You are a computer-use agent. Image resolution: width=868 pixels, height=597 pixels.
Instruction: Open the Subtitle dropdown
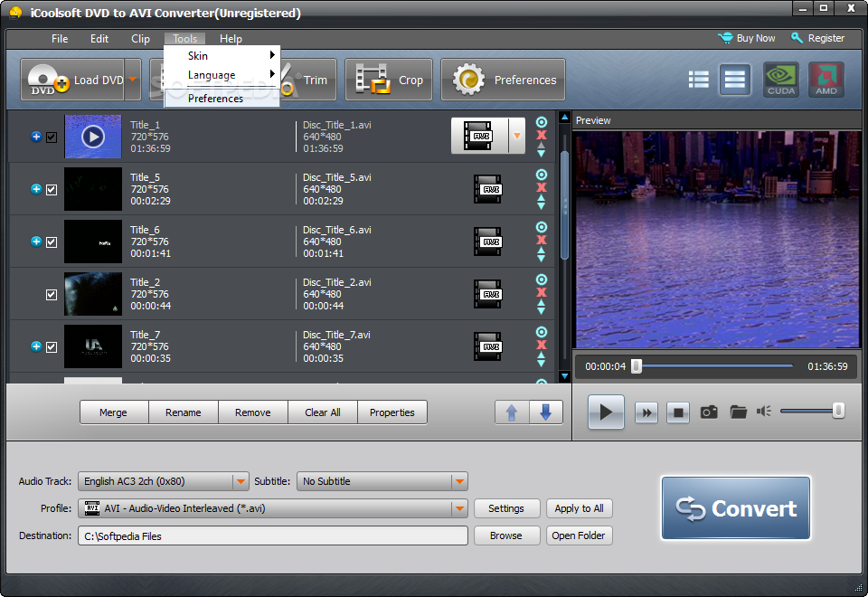click(x=459, y=481)
